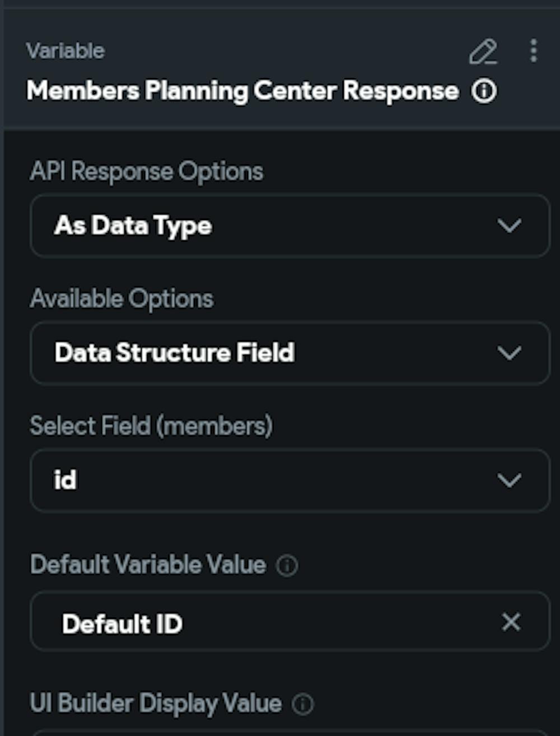The width and height of the screenshot is (560, 736).
Task: Click the Variable header label
Action: pyautogui.click(x=65, y=51)
